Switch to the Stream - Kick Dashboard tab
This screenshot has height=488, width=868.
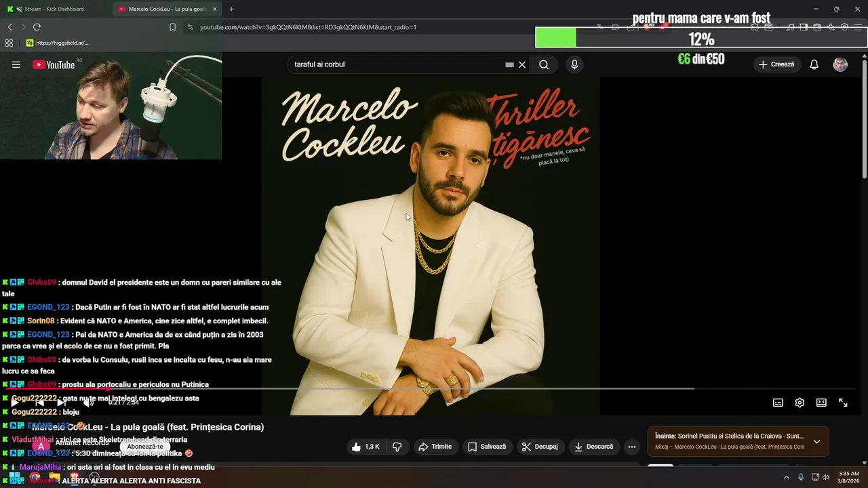point(54,9)
